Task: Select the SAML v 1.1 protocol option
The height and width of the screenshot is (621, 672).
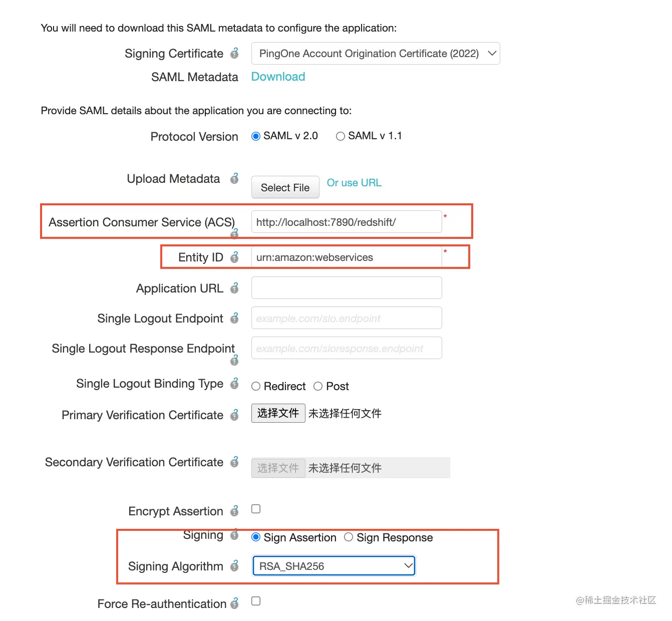Action: [x=341, y=136]
